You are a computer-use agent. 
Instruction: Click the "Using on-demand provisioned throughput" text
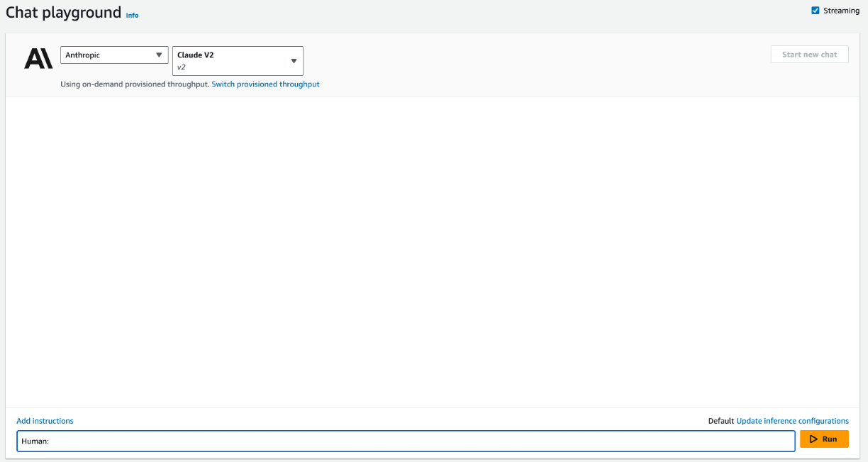coord(135,84)
